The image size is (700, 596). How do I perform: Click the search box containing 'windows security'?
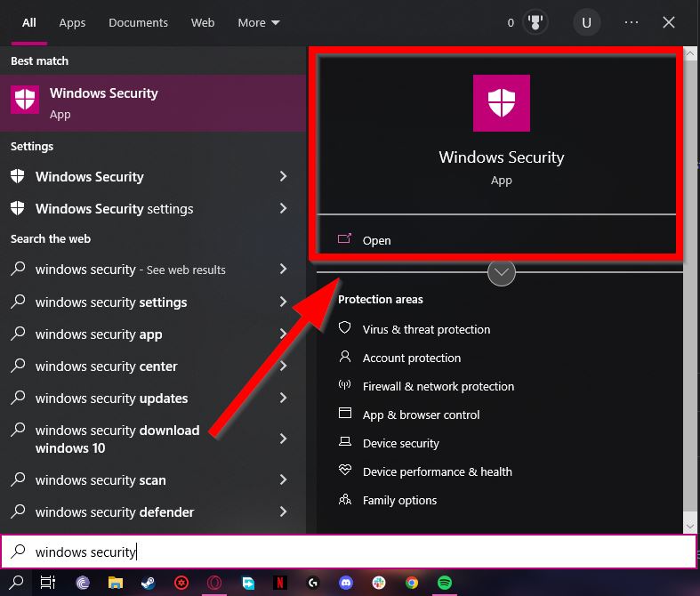point(349,552)
